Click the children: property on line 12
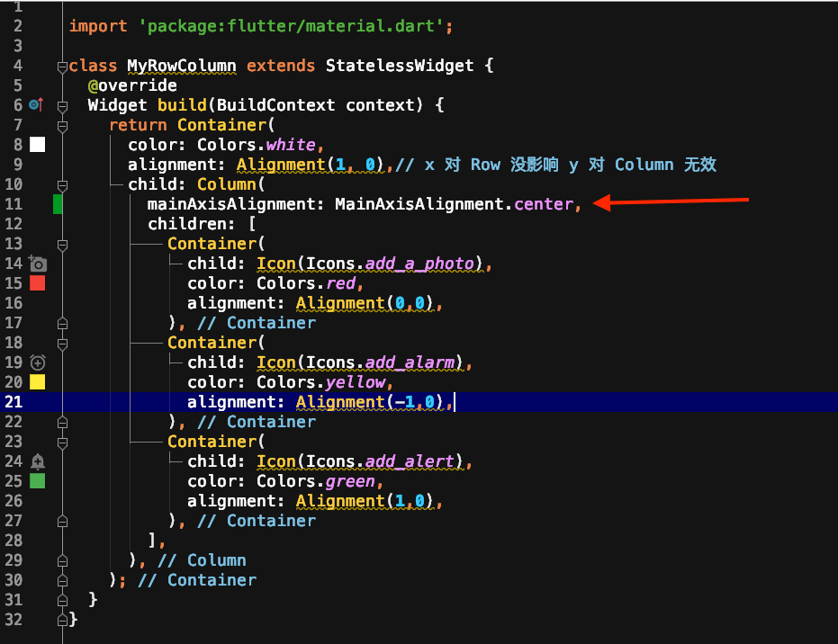The height and width of the screenshot is (644, 838). 191,224
